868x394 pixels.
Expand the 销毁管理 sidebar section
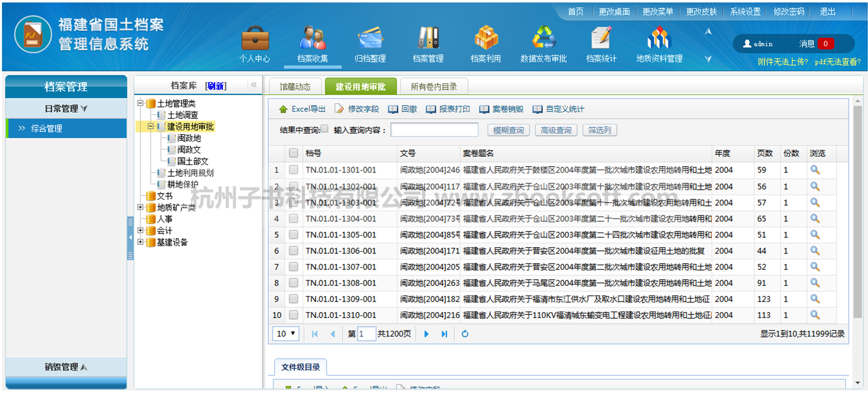66,367
